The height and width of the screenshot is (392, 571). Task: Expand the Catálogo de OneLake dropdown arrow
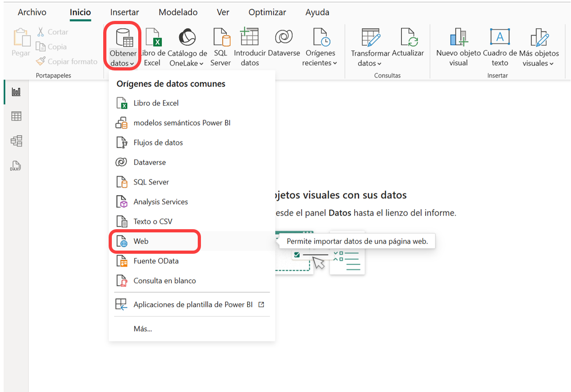[200, 64]
